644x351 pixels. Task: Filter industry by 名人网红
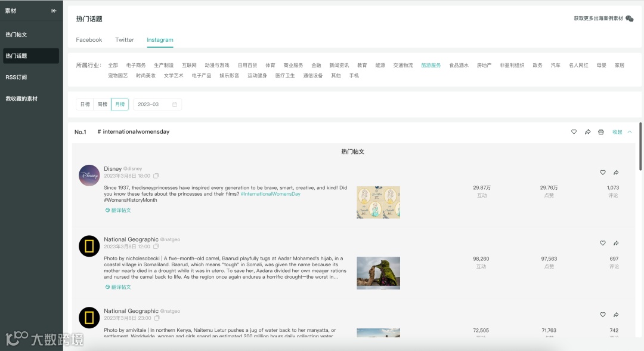click(578, 65)
